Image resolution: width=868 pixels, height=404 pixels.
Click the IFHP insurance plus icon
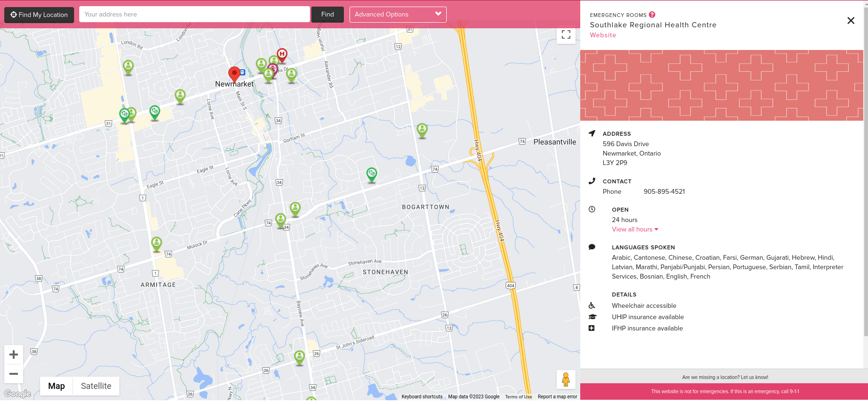[x=592, y=328]
